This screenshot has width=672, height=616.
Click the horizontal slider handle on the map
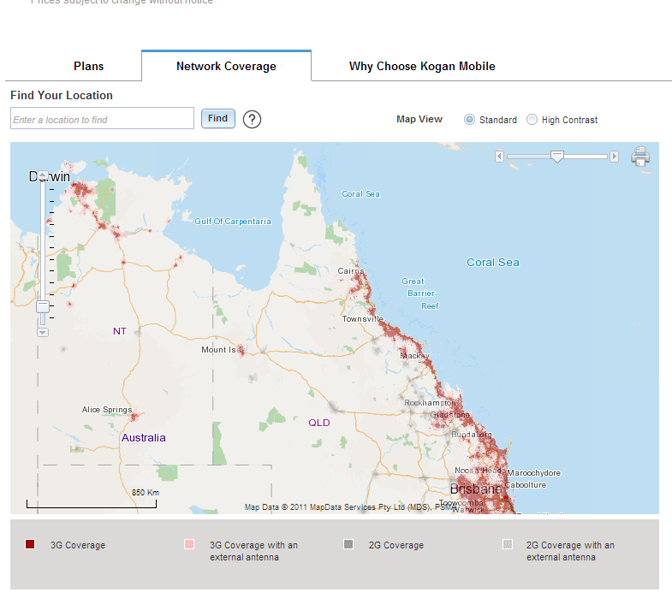point(557,157)
